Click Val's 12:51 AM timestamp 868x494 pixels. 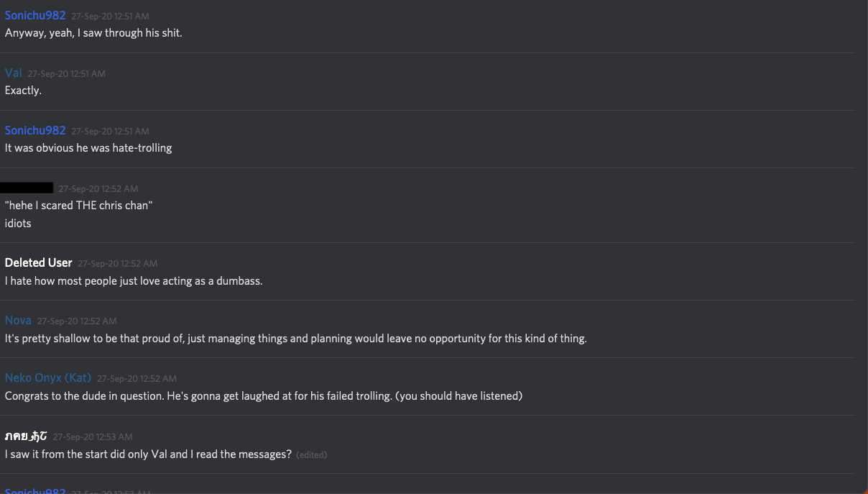click(66, 73)
